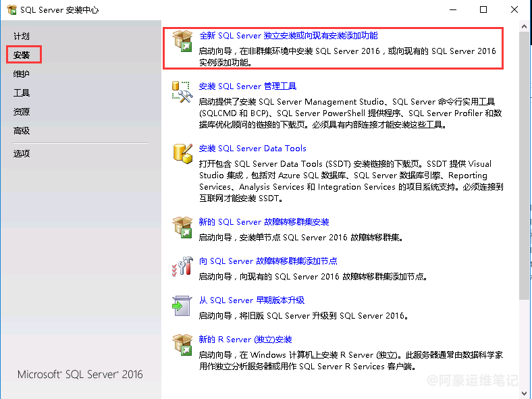The width and height of the screenshot is (532, 399).
Task: Open link 新的 R Server (独立)安装
Action: tap(245, 340)
